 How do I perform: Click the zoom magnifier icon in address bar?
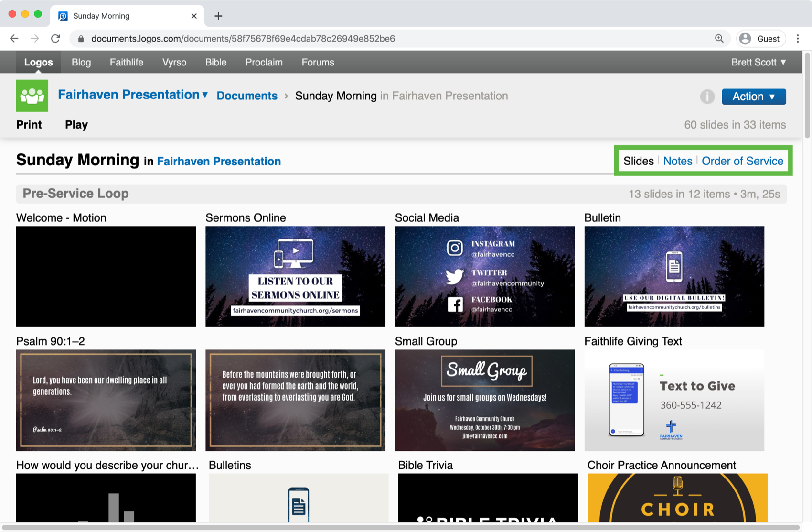tap(719, 39)
